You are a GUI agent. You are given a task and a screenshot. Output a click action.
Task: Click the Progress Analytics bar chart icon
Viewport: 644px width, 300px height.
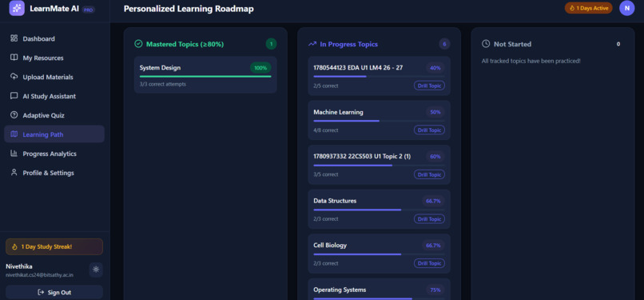coord(14,154)
